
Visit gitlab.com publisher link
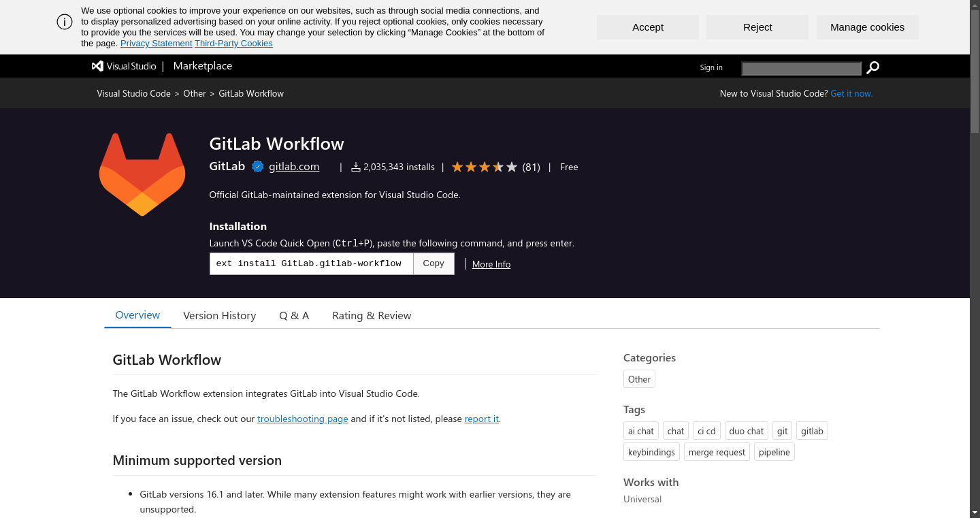(x=294, y=166)
